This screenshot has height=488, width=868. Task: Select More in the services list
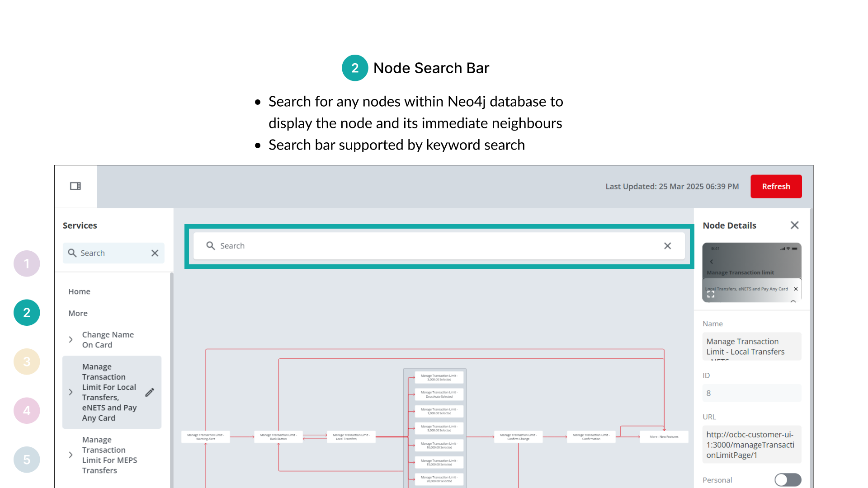(78, 313)
